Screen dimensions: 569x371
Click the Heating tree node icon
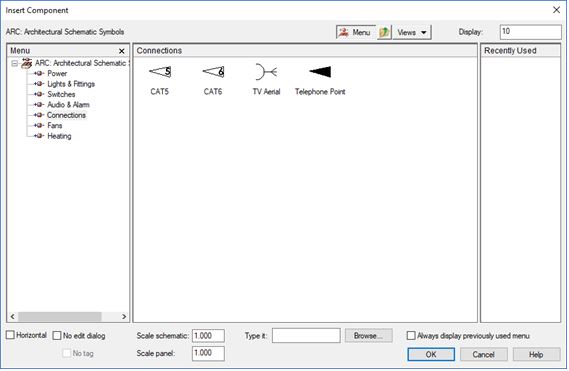[39, 136]
